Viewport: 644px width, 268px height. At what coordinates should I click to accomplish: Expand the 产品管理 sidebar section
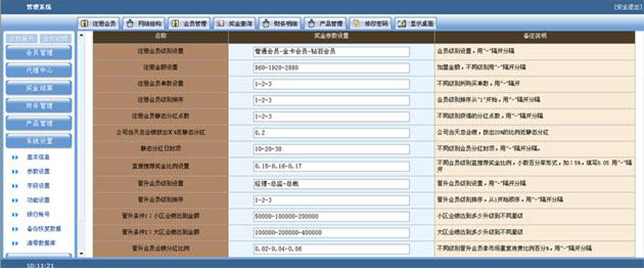pos(38,123)
